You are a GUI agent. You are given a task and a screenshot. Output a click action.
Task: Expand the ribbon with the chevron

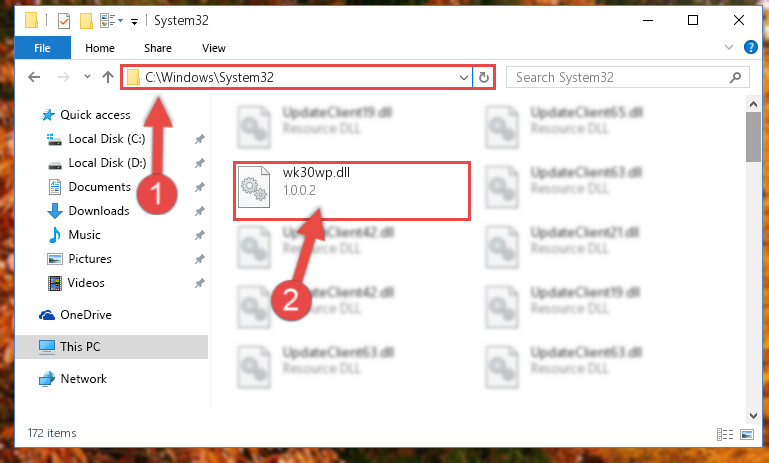pos(729,47)
